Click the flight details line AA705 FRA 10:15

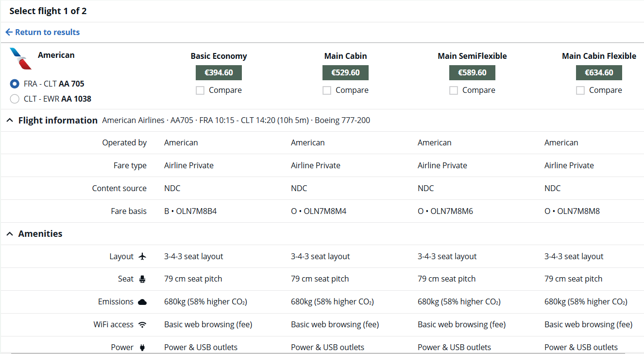tap(236, 120)
